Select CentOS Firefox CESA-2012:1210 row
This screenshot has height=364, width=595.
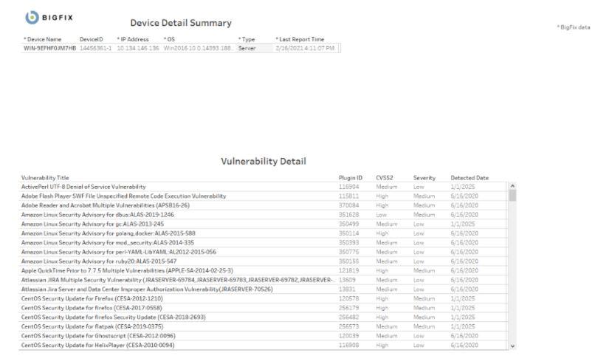click(x=263, y=298)
